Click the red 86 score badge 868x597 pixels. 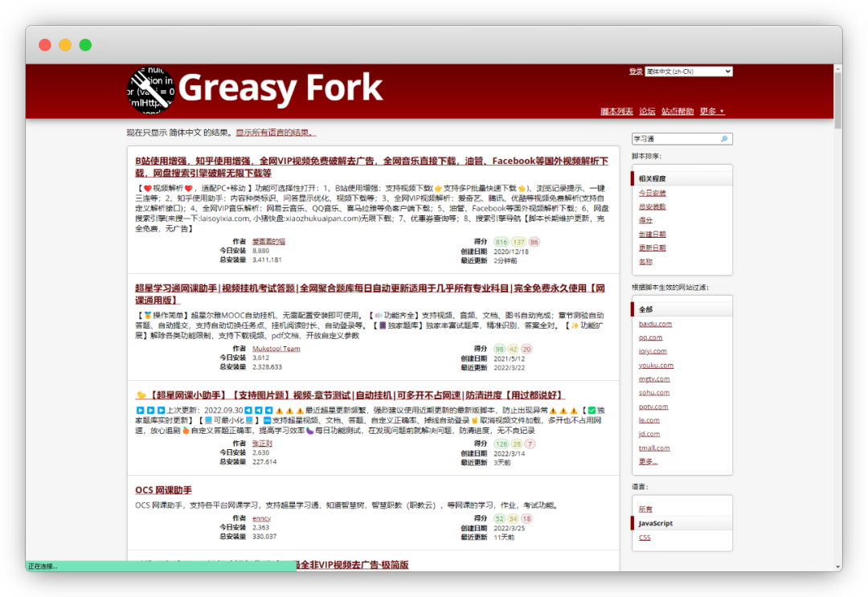tap(534, 242)
